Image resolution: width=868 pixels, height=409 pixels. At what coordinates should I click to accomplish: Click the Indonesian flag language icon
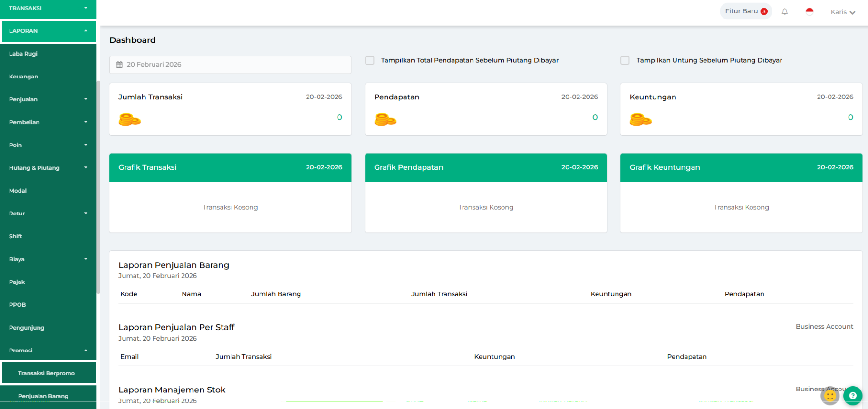(810, 12)
